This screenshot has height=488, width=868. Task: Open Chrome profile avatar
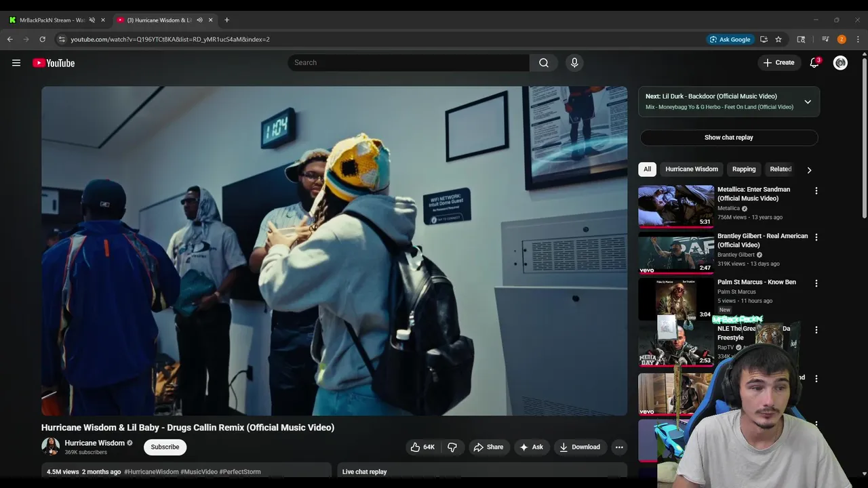(x=842, y=39)
